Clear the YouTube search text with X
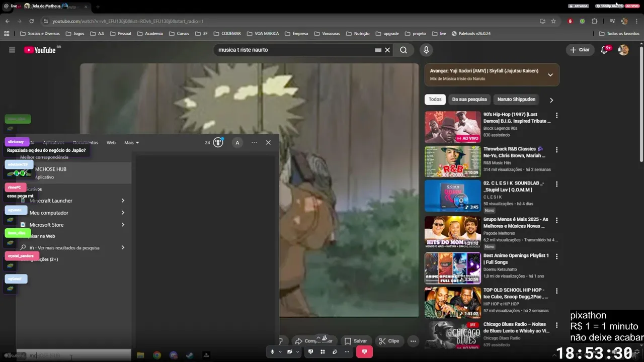Viewport: 644px width, 362px height. pyautogui.click(x=387, y=50)
